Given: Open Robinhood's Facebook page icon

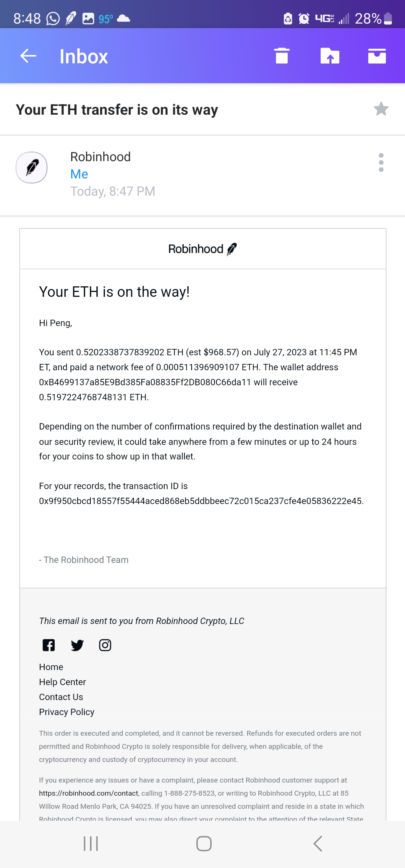Looking at the screenshot, I should [x=49, y=645].
